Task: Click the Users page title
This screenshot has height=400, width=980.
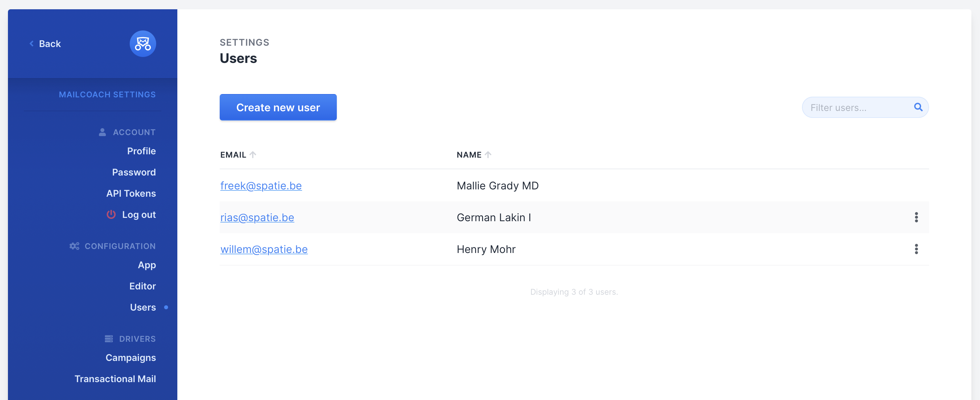Action: click(238, 58)
